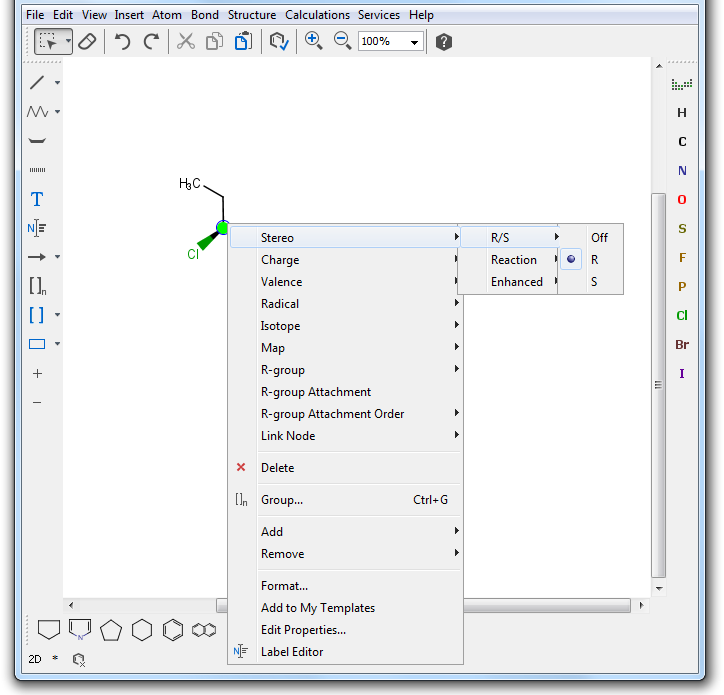Click the vertical scrollbar of canvas
Image resolution: width=724 pixels, height=695 pixels.
[x=658, y=385]
